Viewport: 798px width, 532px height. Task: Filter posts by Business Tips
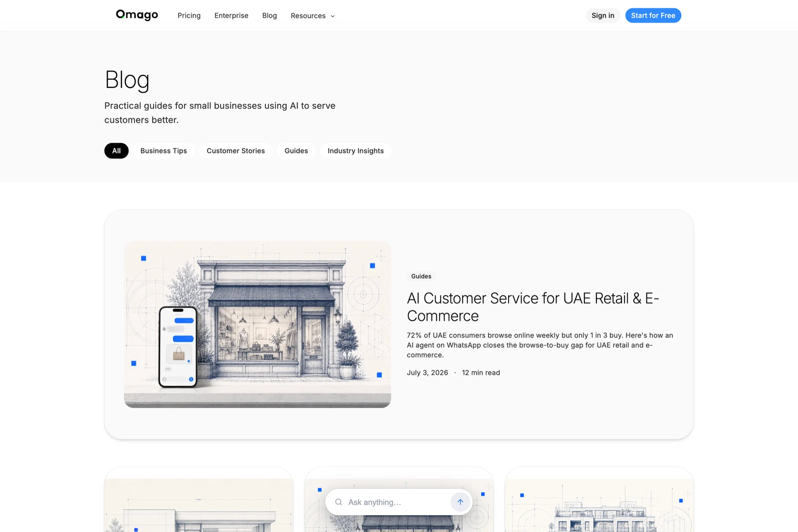(164, 151)
